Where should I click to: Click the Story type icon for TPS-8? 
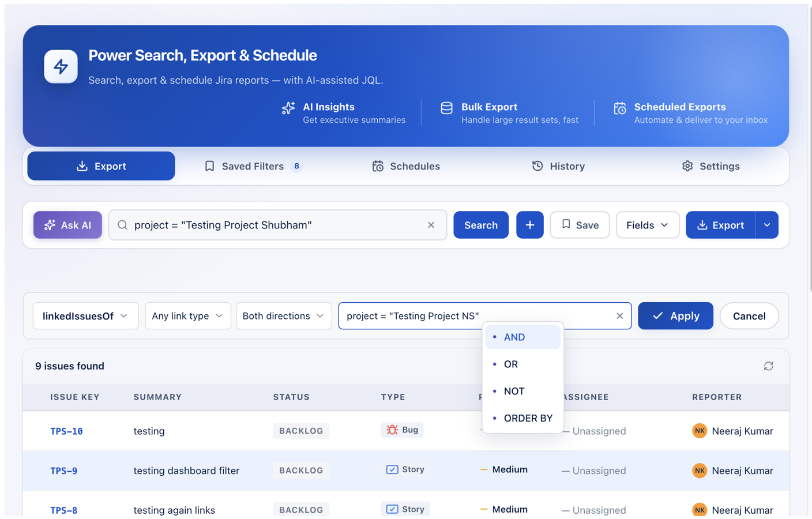tap(392, 509)
